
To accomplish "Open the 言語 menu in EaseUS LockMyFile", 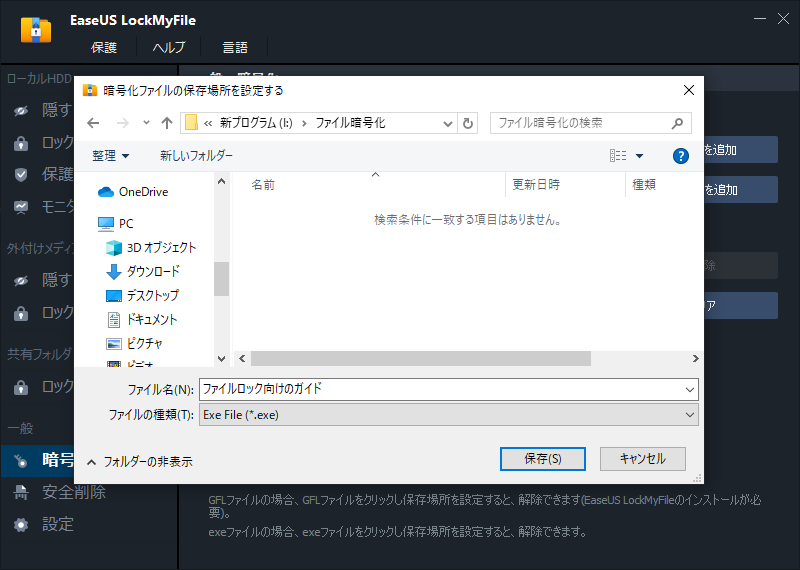I will point(235,47).
